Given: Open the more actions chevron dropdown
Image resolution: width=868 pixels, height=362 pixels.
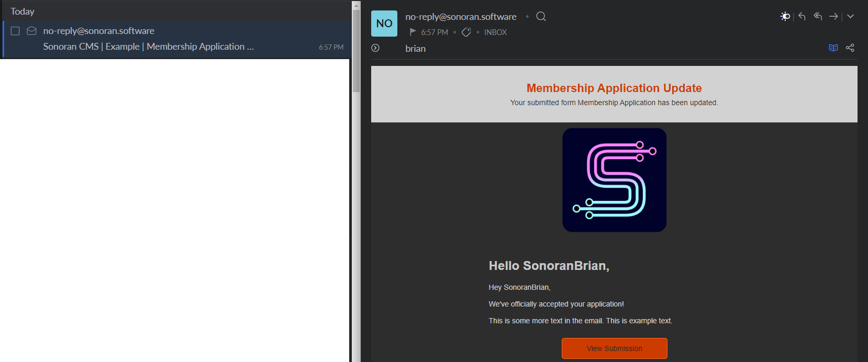Looking at the screenshot, I should (851, 16).
